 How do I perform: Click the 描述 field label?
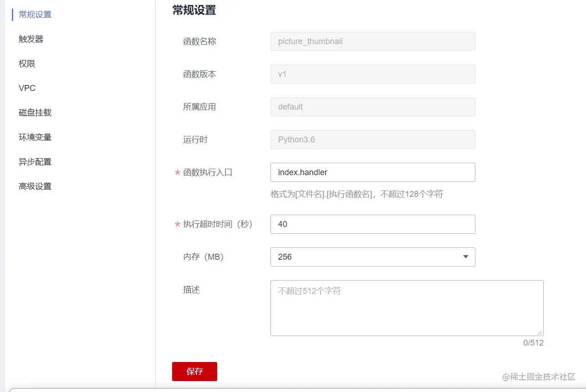tap(191, 290)
